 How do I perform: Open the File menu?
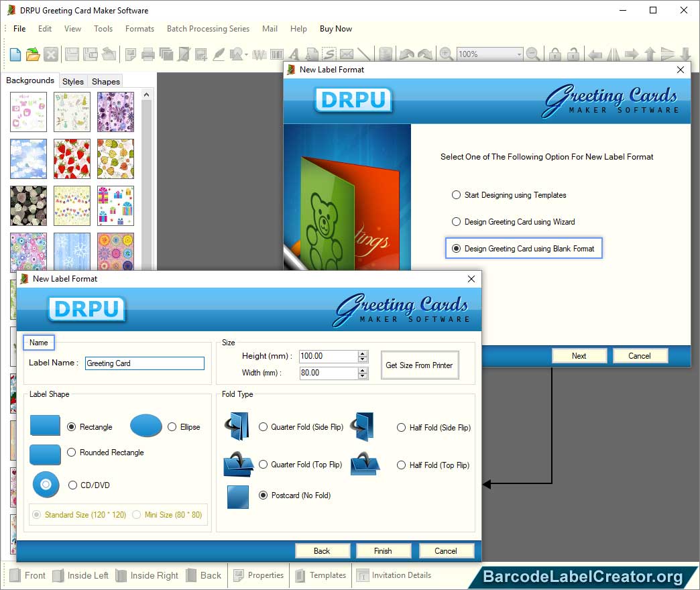pyautogui.click(x=19, y=29)
